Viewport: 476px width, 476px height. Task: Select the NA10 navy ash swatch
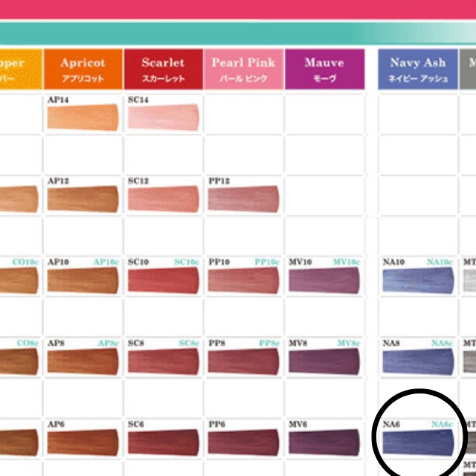tap(417, 280)
